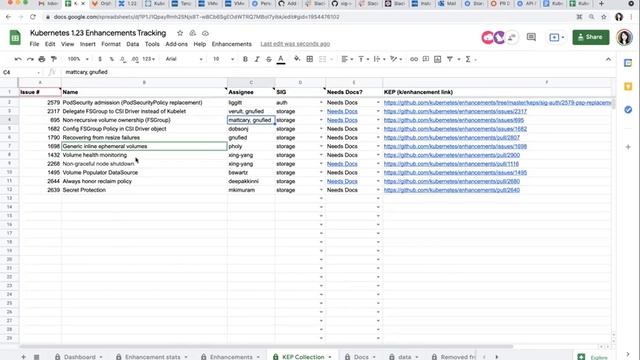Screen dimensions: 640x360
Task: Open the Enhancements menu
Action: point(231,44)
